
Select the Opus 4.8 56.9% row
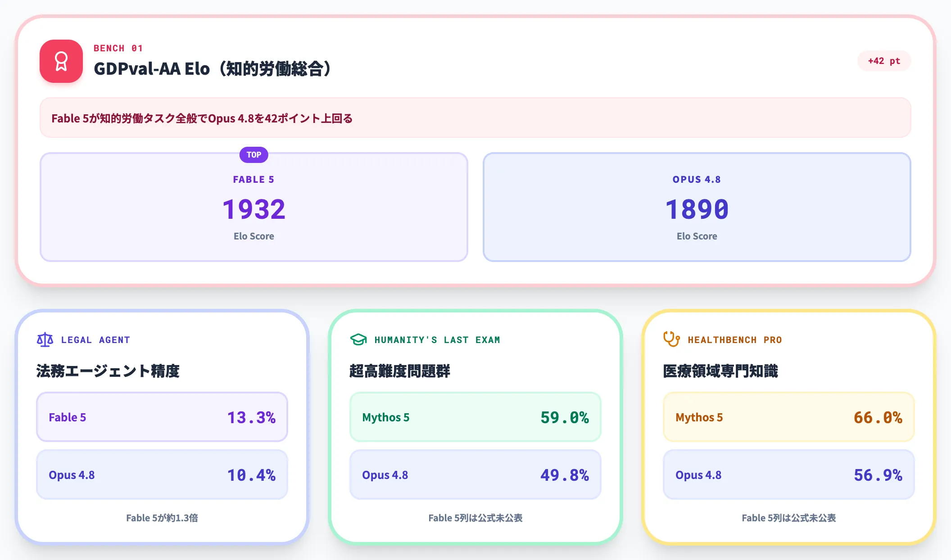click(789, 474)
